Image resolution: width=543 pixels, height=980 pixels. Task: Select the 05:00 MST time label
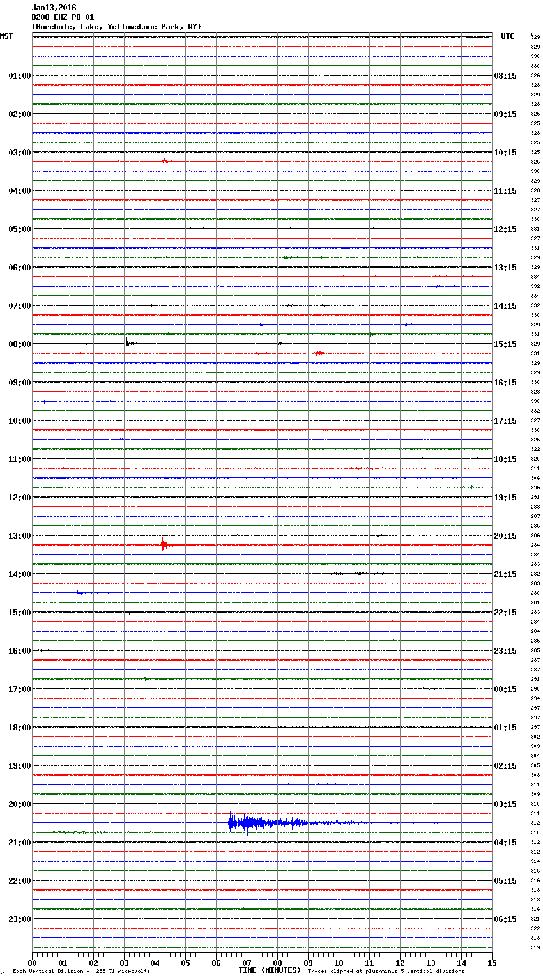point(20,229)
